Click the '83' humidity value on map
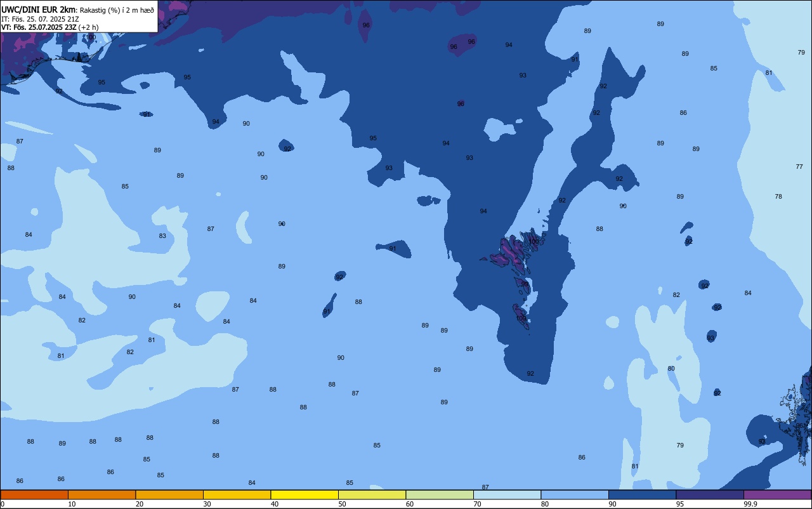This screenshot has height=509, width=812. pyautogui.click(x=162, y=236)
